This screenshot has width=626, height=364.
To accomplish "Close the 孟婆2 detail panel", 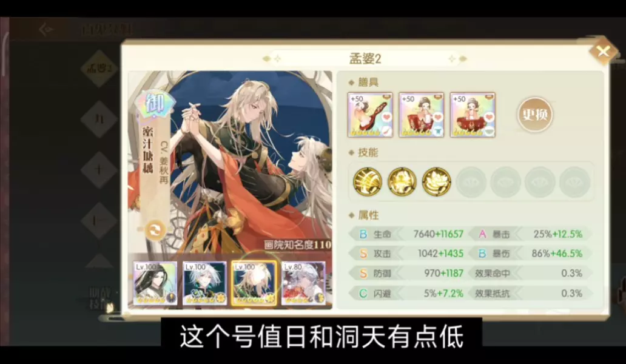I will tap(603, 51).
